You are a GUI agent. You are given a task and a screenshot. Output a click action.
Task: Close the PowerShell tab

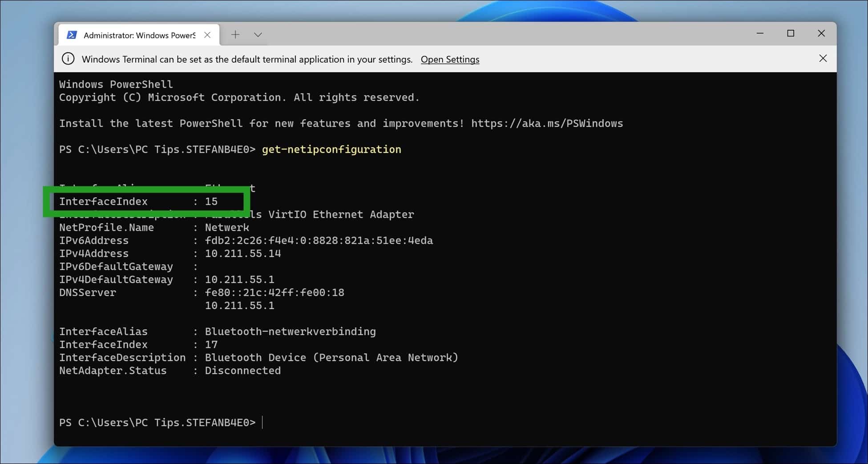pos(207,34)
